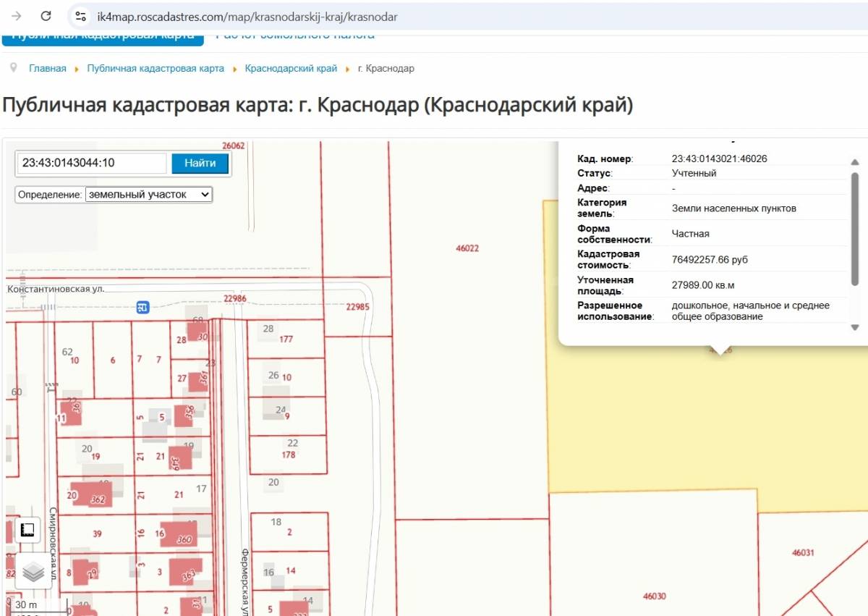Go to 'Главная' breadcrumb link
Viewport: 868px width, 616px height.
coord(47,69)
